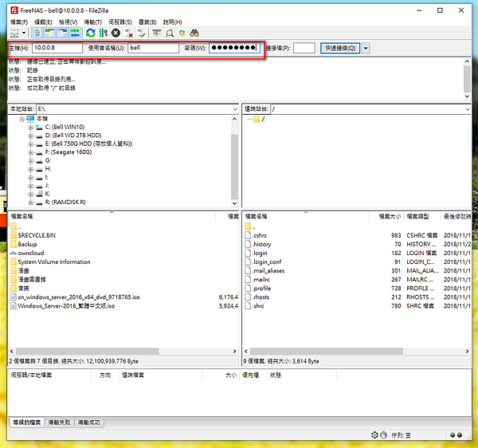Toggle processing of the transfer queue
478x448 pixels.
point(104,33)
